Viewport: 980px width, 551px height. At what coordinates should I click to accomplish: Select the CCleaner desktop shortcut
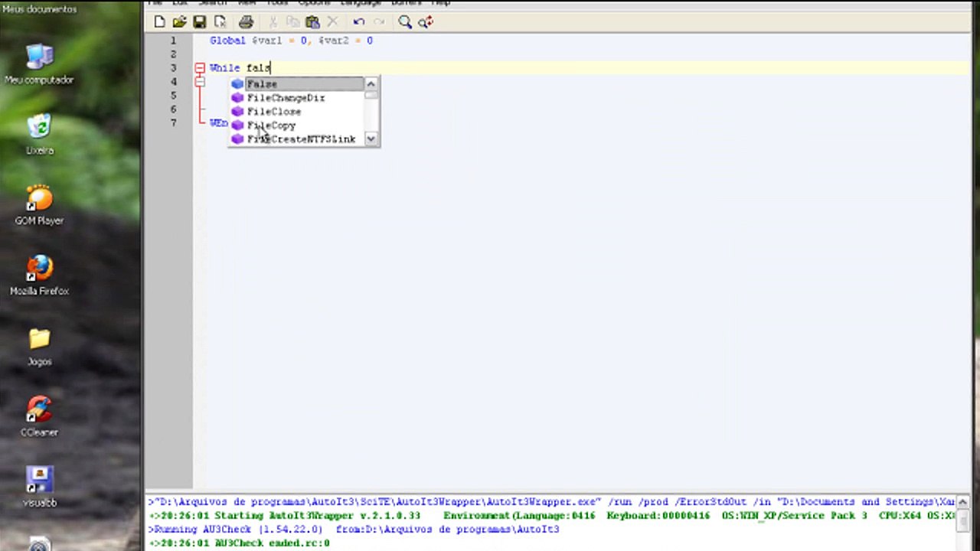click(39, 416)
